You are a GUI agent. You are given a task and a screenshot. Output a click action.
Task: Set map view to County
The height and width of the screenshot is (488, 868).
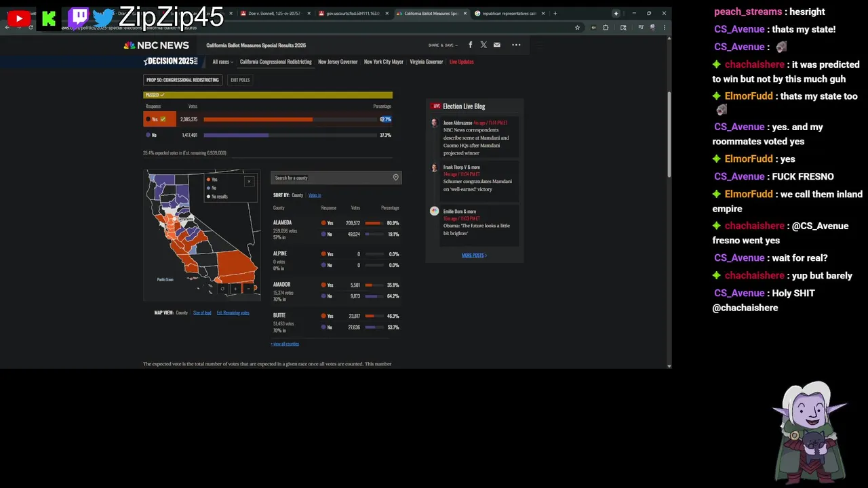[x=182, y=312]
